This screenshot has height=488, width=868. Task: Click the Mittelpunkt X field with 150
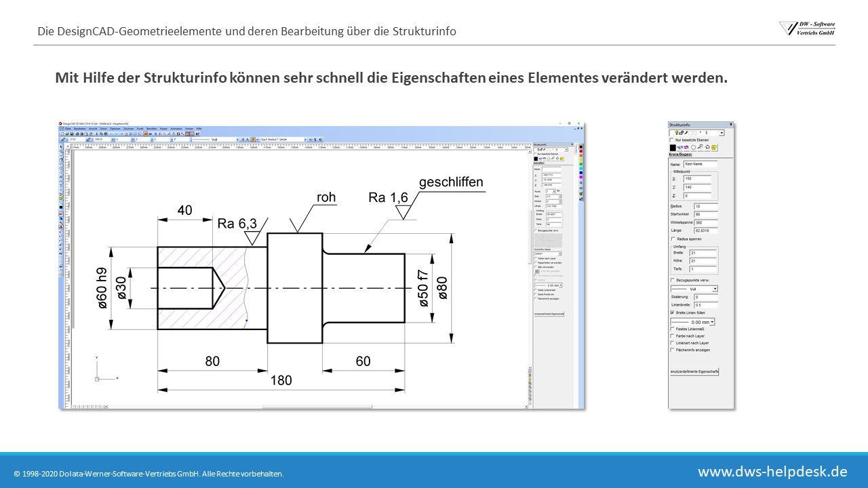[697, 179]
